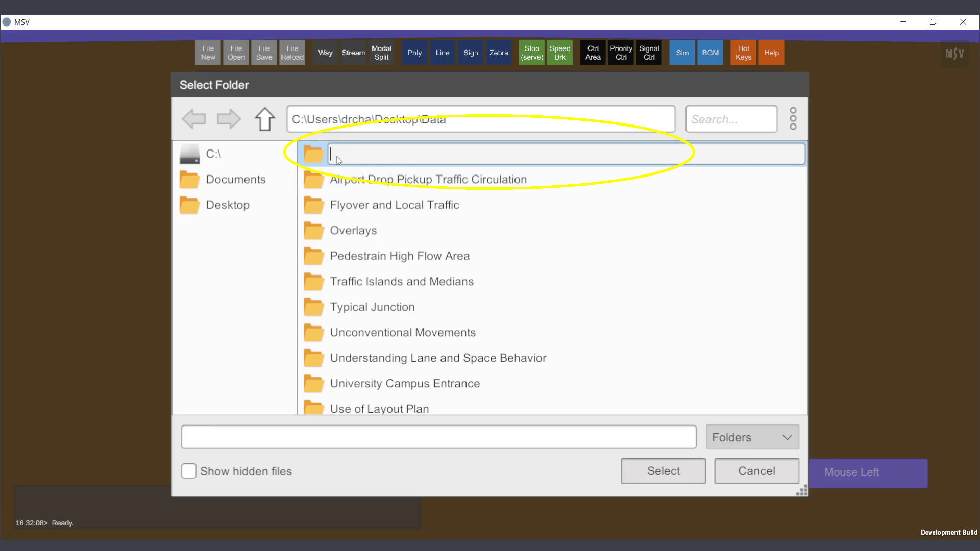The image size is (980, 551).
Task: Enable Show hidden files checkbox
Action: point(189,471)
